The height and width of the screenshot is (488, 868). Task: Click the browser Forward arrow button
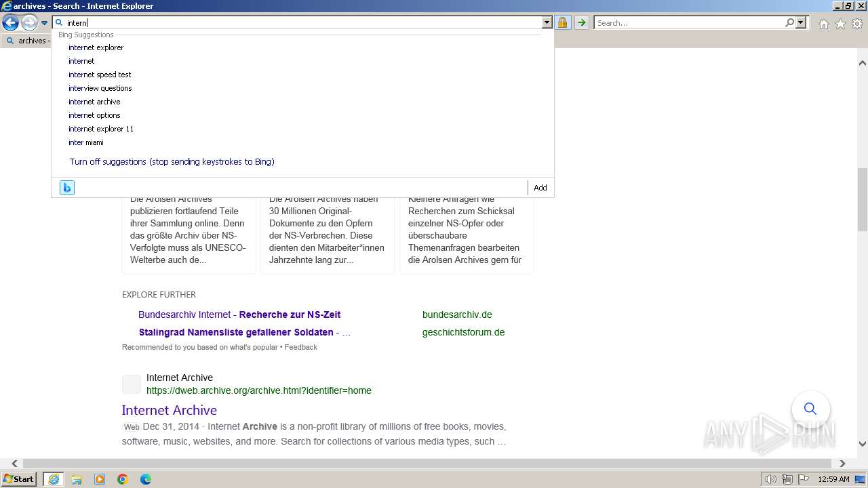(x=29, y=22)
